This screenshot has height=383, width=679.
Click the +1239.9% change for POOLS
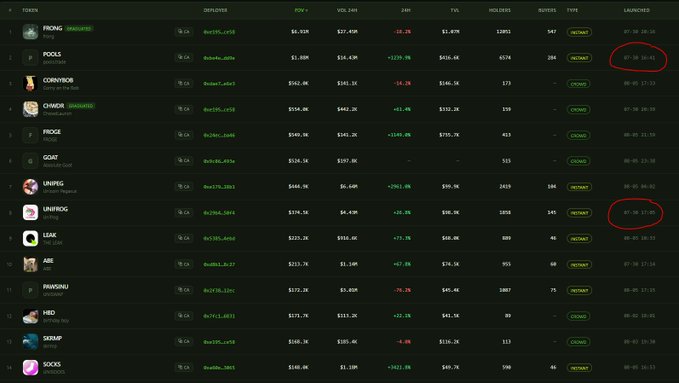399,58
